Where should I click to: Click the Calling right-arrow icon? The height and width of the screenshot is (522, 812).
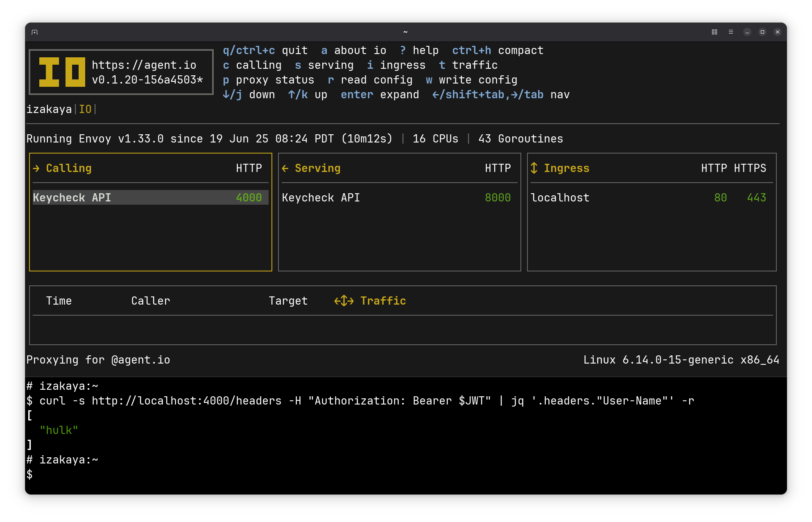(x=36, y=168)
